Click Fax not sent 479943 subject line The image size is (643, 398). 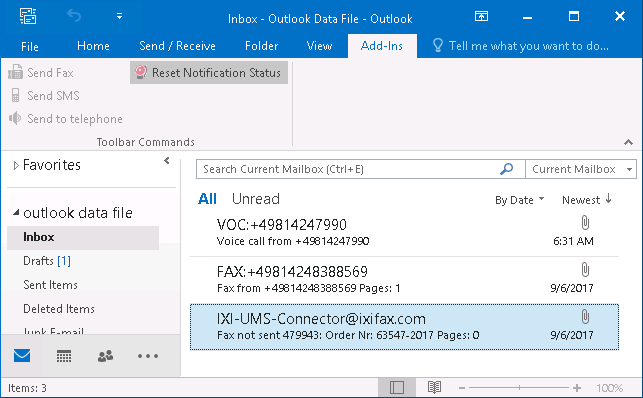tap(348, 335)
